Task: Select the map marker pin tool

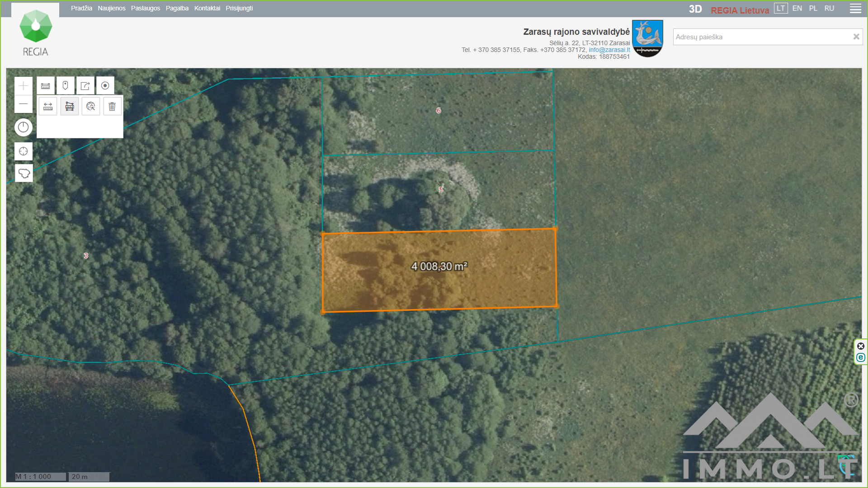Action: click(66, 86)
